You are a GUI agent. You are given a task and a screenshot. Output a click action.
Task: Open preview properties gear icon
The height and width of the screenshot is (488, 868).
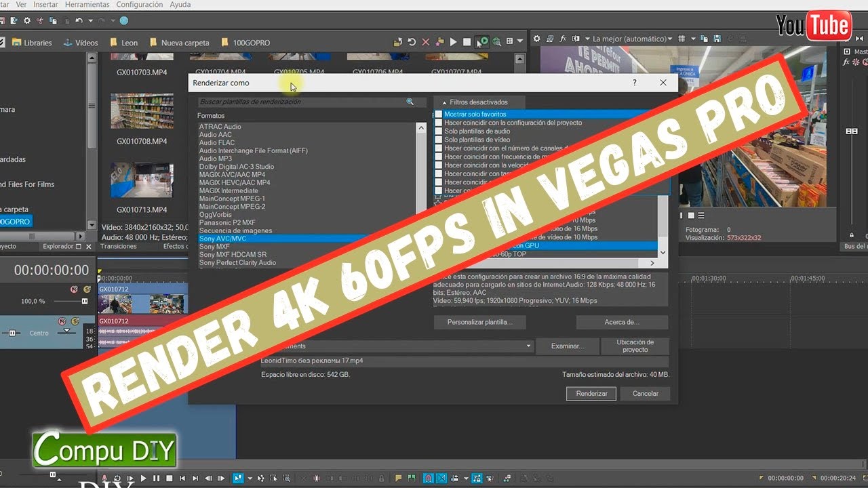click(536, 39)
